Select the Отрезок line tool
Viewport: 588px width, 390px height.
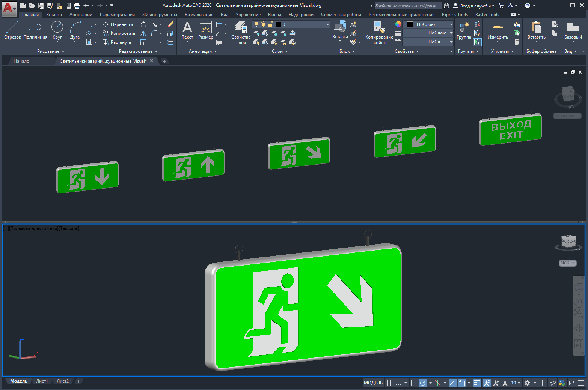click(x=12, y=30)
